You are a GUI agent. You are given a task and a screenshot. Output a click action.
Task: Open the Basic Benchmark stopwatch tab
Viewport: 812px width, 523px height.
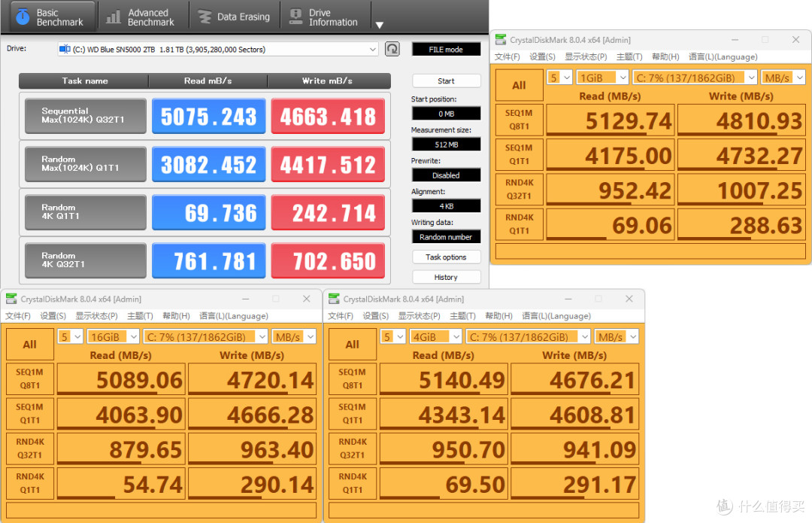tap(50, 17)
